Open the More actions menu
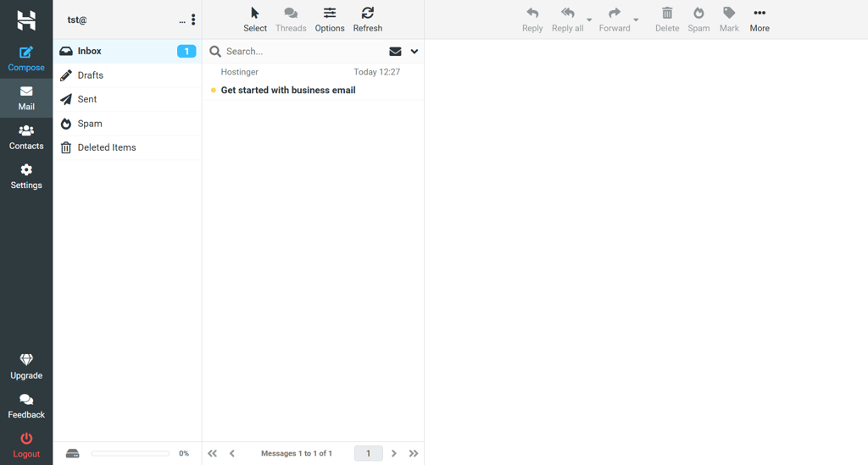Screen dimensions: 868x465 coord(759,20)
